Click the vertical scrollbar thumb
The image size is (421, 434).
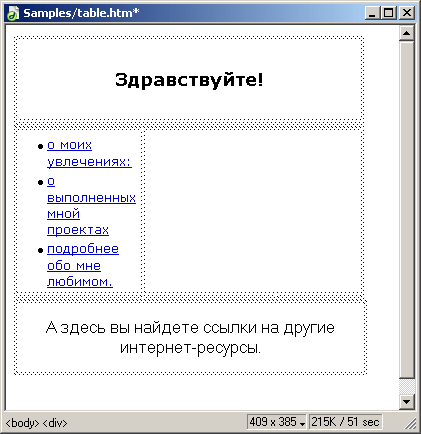coord(406,209)
